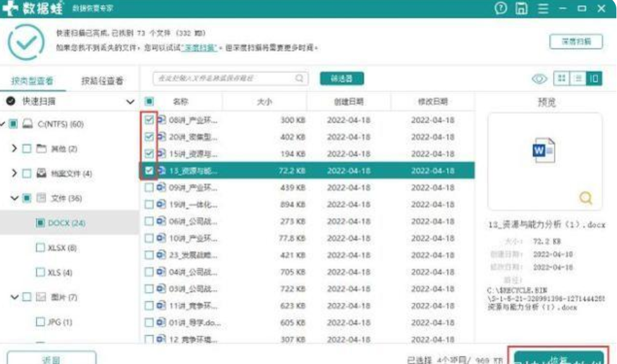Open the 快速扫描 dropdown arrow
The width and height of the screenshot is (617, 364).
coord(130,102)
